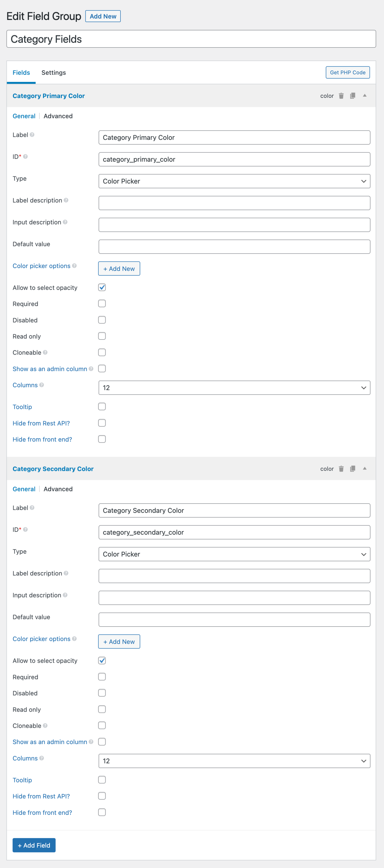Delete the Category Secondary Color field
Viewport: 384px width, 868px height.
coord(341,469)
